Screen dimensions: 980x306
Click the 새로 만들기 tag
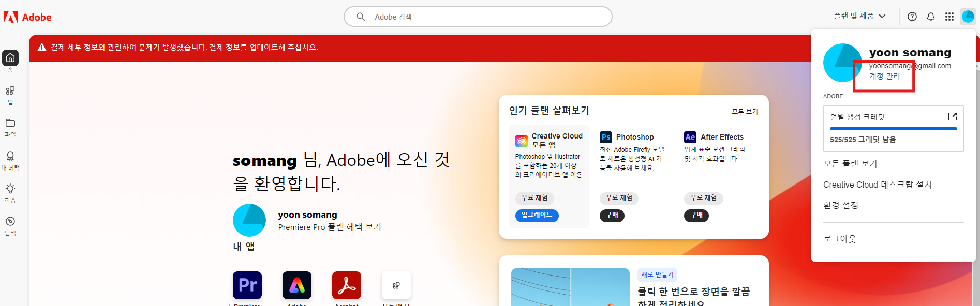point(658,275)
